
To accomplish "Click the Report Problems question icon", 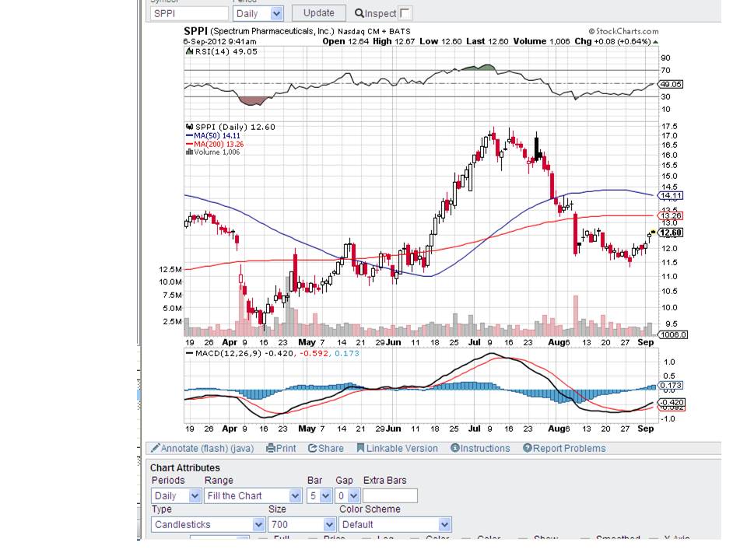I will (527, 449).
